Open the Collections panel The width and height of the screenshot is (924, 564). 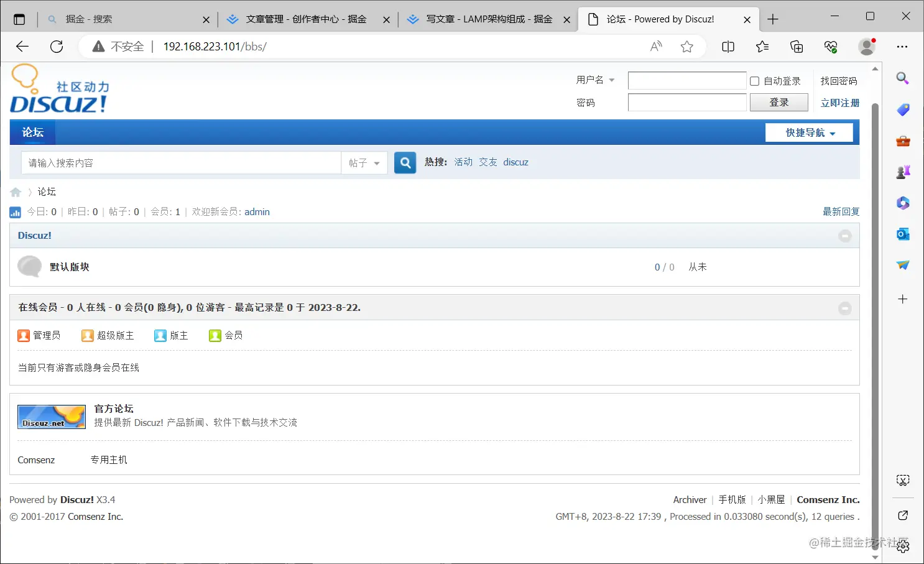pyautogui.click(x=797, y=47)
